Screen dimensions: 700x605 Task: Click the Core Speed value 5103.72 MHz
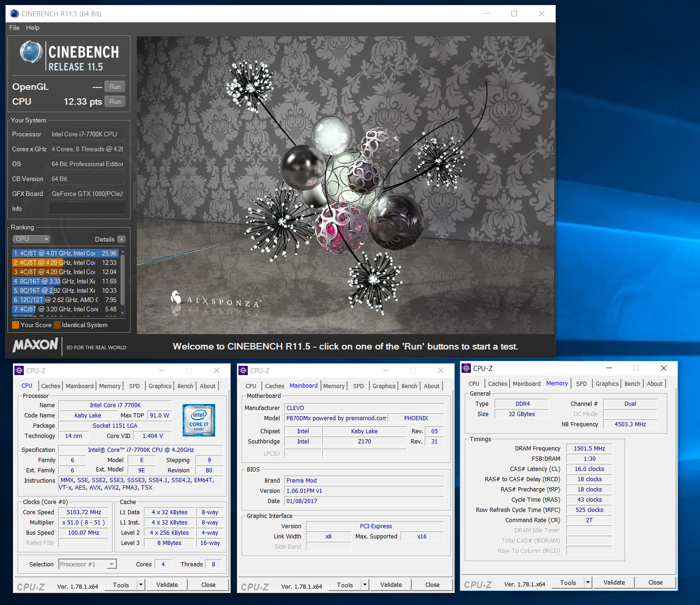(x=84, y=512)
